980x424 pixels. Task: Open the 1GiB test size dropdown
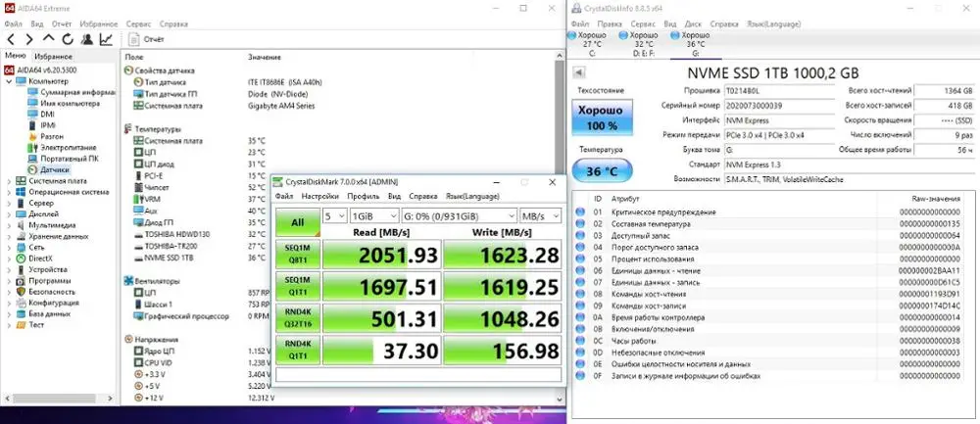[x=374, y=215]
